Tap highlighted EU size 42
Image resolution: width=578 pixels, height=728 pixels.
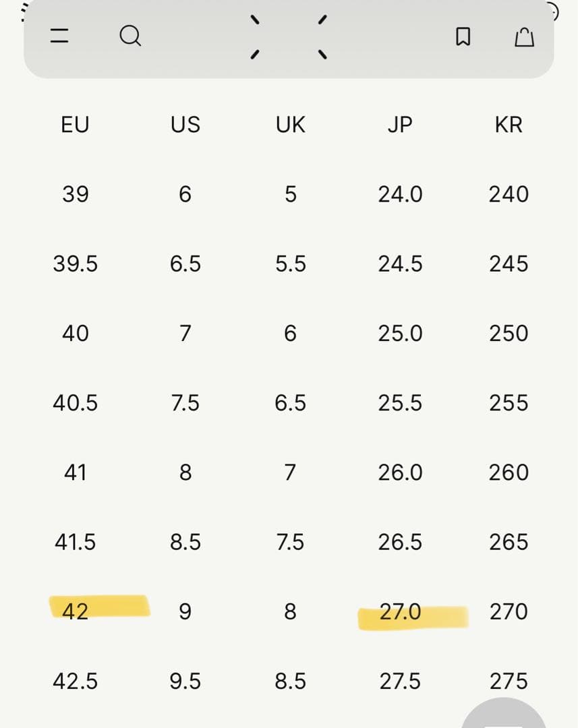[x=76, y=611]
